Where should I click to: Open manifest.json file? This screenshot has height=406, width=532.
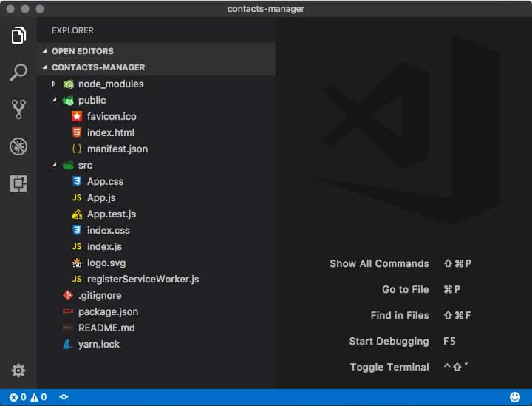117,149
